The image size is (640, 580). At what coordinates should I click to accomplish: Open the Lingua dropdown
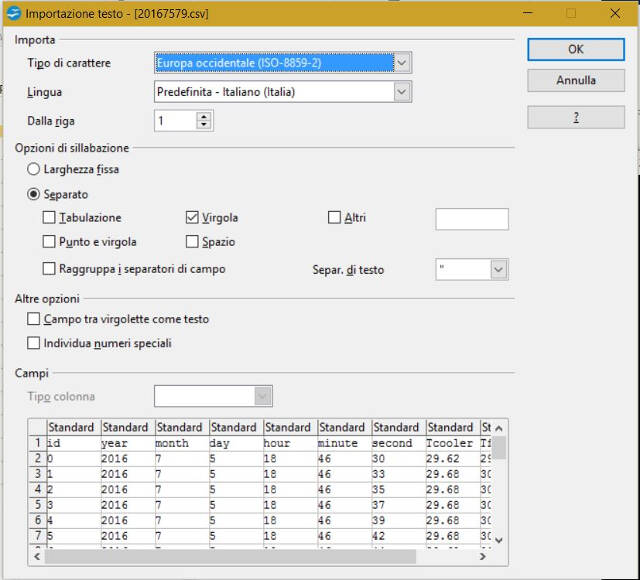pos(402,92)
